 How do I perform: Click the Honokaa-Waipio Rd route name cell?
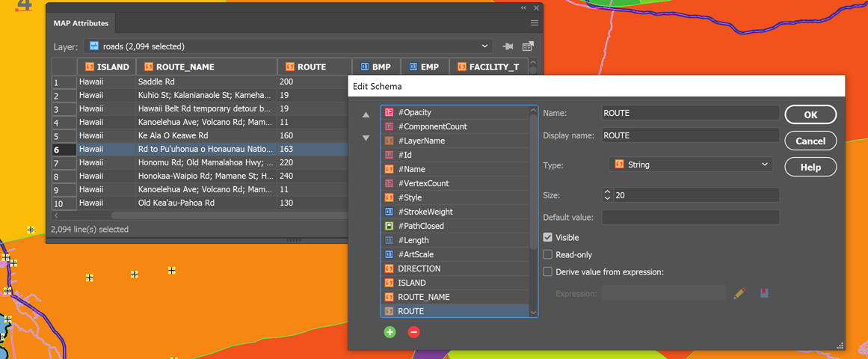point(206,177)
